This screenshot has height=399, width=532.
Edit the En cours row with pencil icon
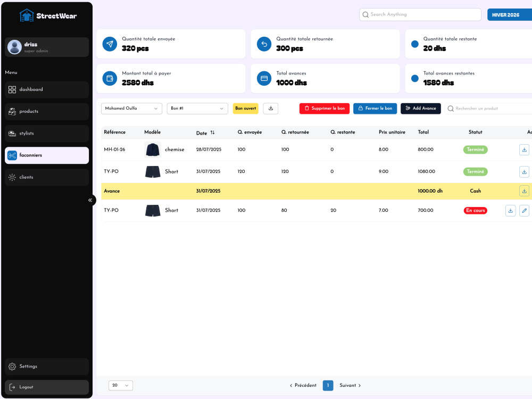[x=524, y=211]
